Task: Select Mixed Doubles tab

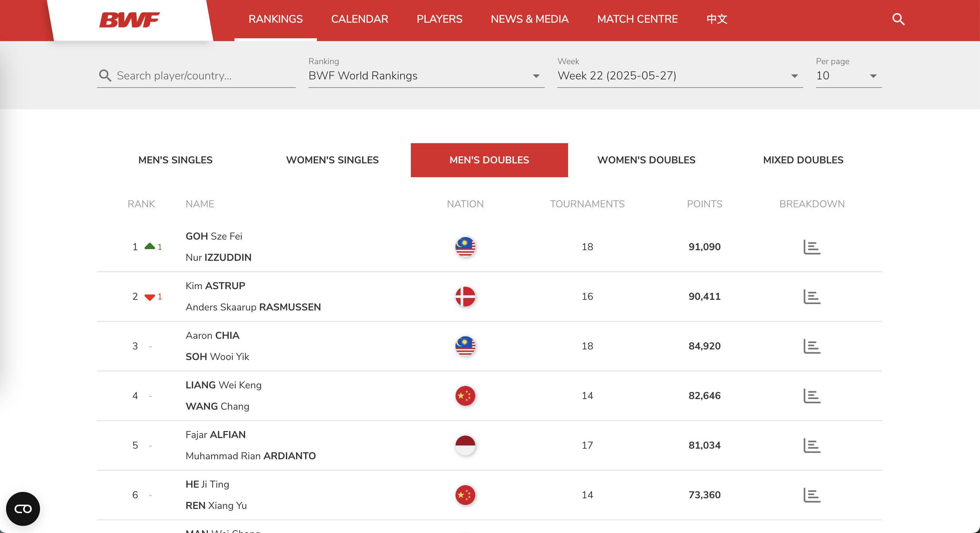Action: 803,160
